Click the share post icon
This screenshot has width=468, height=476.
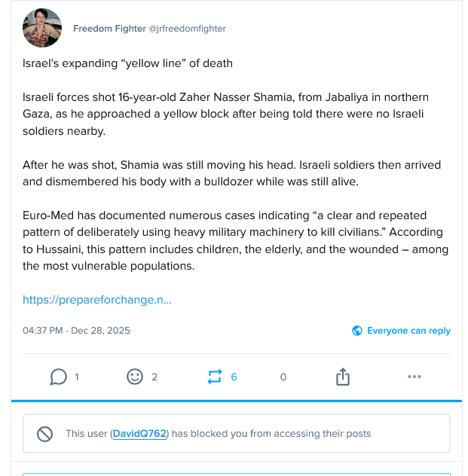tap(343, 377)
